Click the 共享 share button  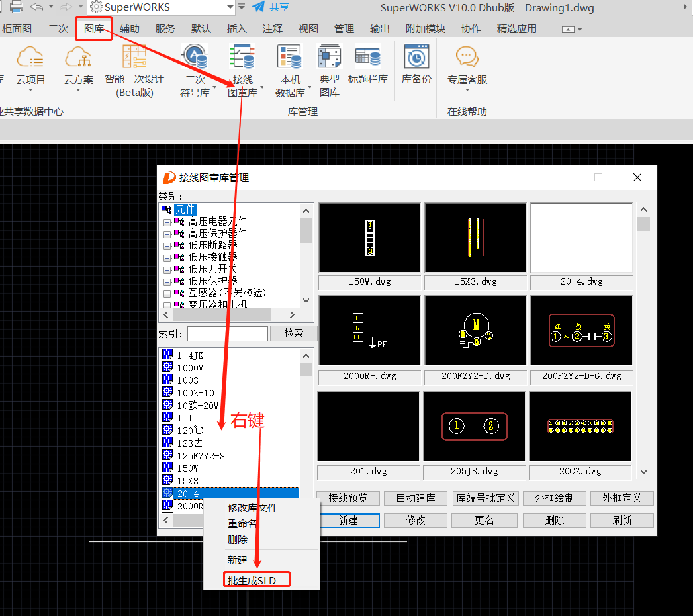tap(271, 7)
